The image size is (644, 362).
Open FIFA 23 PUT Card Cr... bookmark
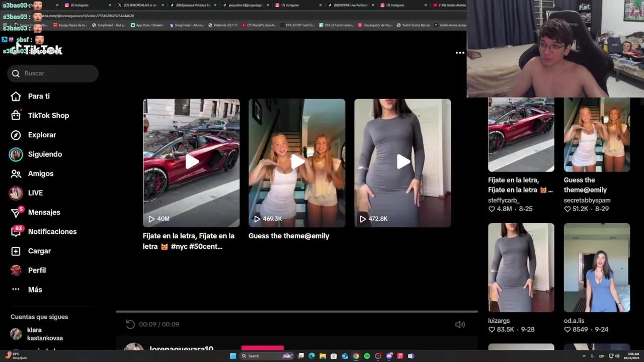pos(297,25)
